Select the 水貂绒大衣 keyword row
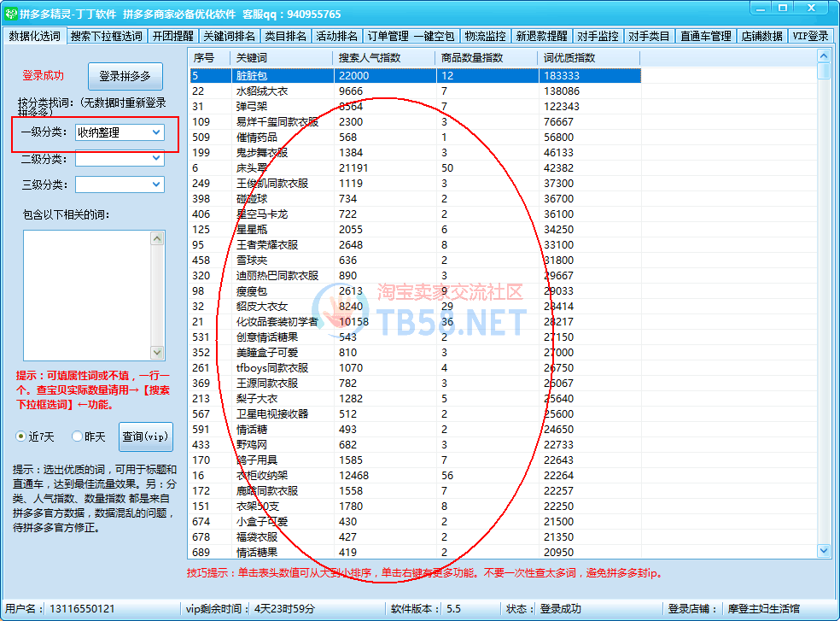The width and height of the screenshot is (840, 621). click(264, 91)
